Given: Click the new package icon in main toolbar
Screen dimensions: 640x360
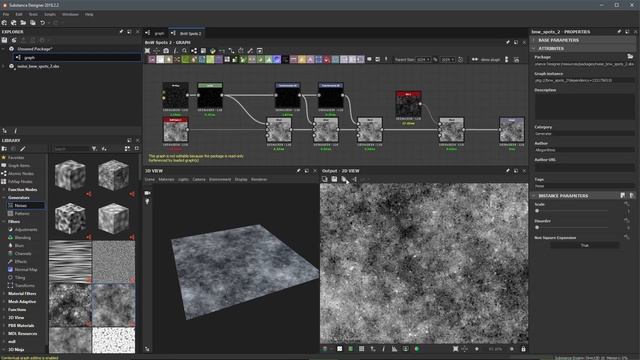Looking at the screenshot, I should coord(4,23).
